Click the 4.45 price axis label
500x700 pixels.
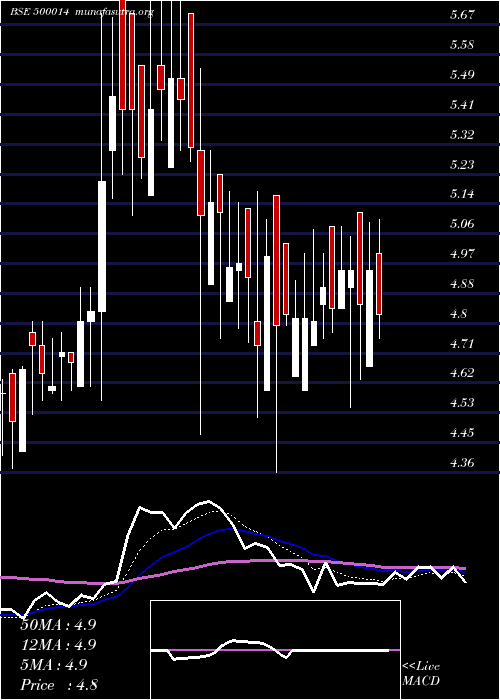(462, 433)
